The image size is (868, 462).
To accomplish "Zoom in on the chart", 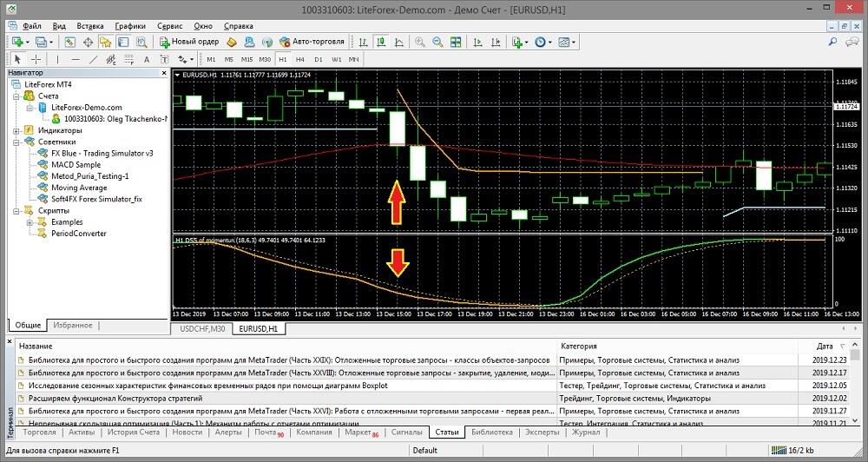I will (420, 42).
